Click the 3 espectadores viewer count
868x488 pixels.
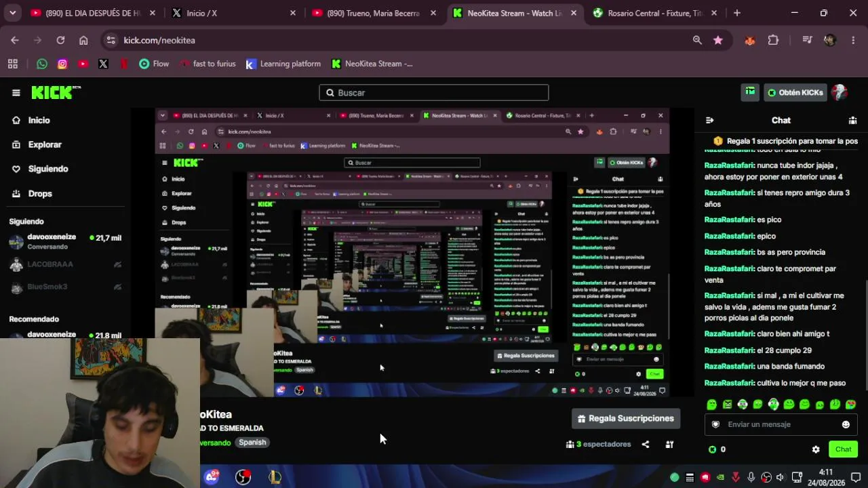click(x=599, y=445)
